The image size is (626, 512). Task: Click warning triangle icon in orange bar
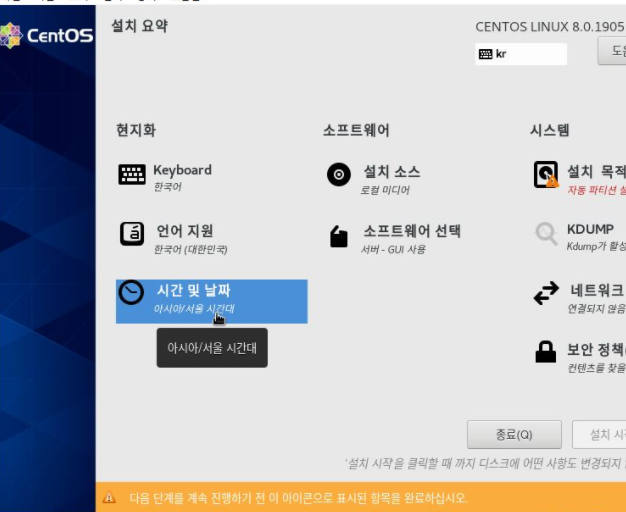coord(109,498)
